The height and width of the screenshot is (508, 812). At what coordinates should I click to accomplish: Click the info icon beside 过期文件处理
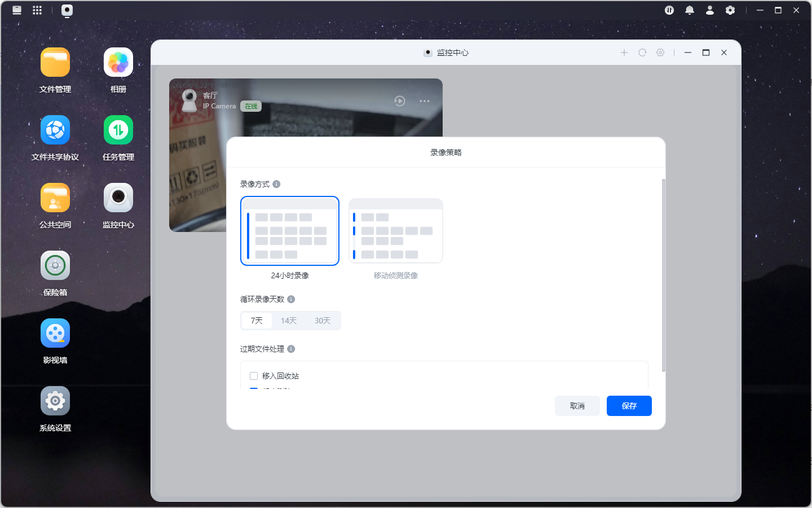coord(291,349)
